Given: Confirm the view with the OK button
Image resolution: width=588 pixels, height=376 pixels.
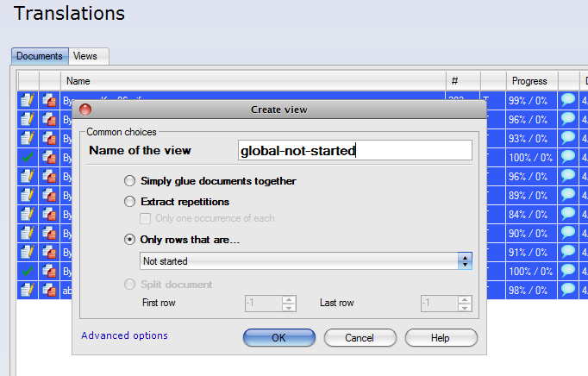Looking at the screenshot, I should 278,337.
